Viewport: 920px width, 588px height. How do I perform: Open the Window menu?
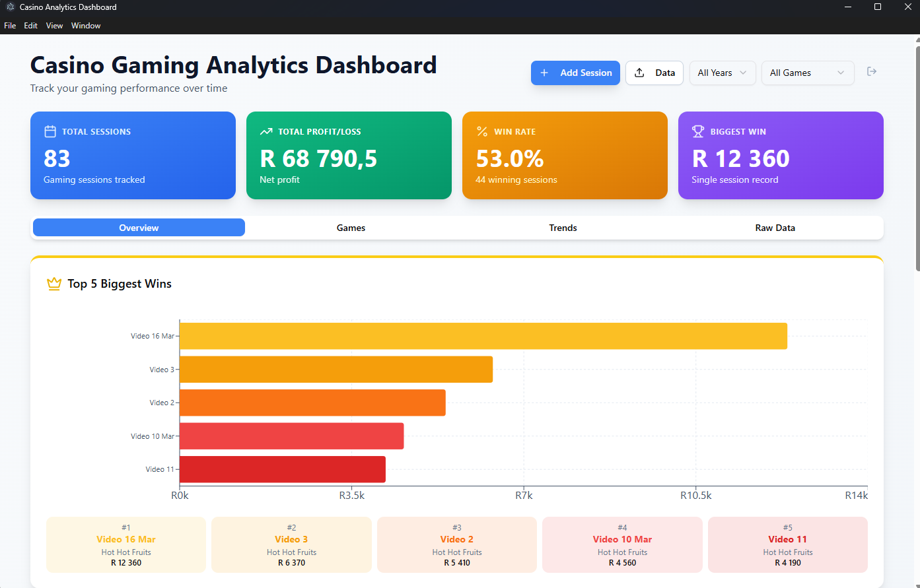pyautogui.click(x=86, y=26)
